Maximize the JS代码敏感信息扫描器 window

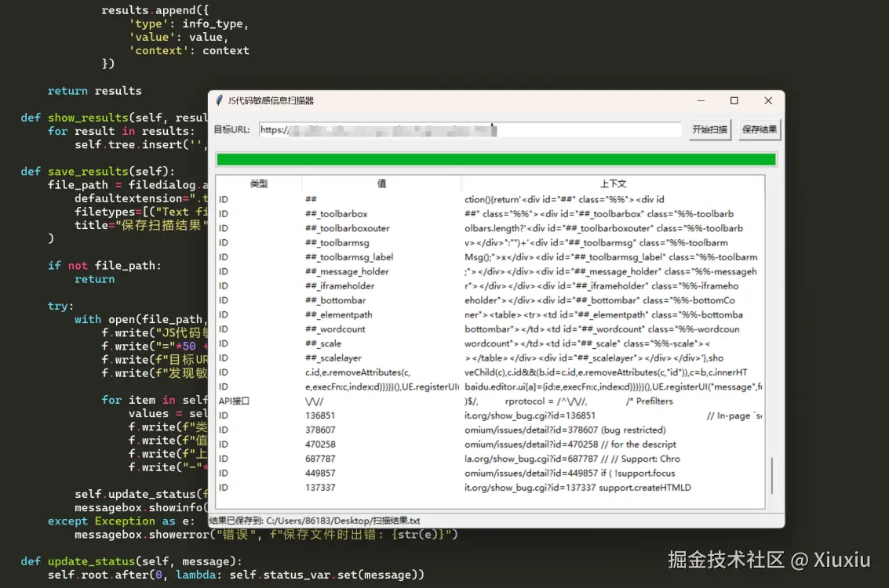pos(734,100)
